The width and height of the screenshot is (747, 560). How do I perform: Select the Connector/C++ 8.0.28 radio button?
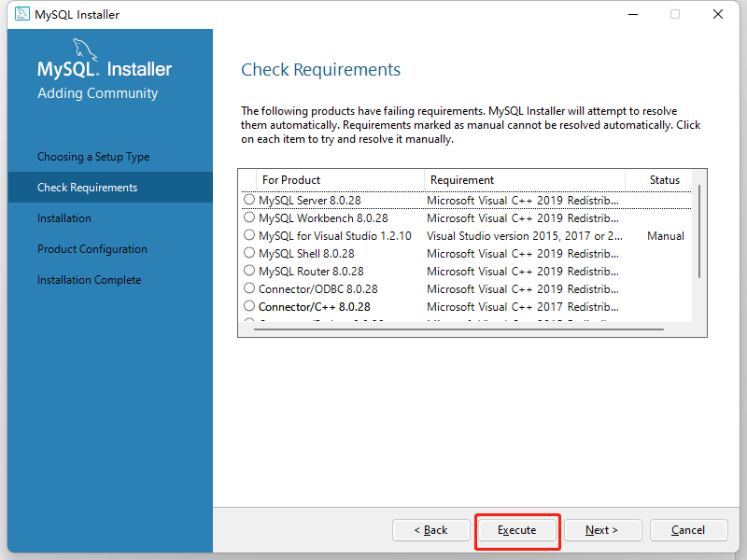pos(249,306)
